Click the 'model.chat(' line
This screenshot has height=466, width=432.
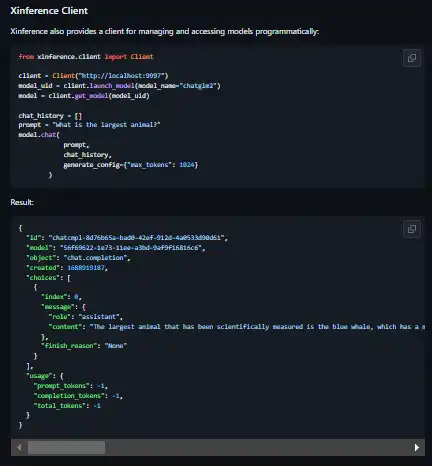coord(39,135)
